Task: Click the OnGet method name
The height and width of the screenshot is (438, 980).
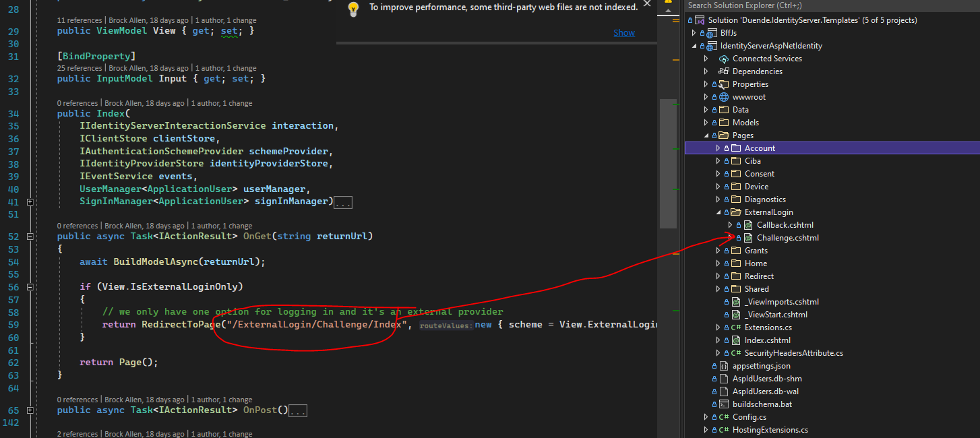Action: click(x=257, y=237)
